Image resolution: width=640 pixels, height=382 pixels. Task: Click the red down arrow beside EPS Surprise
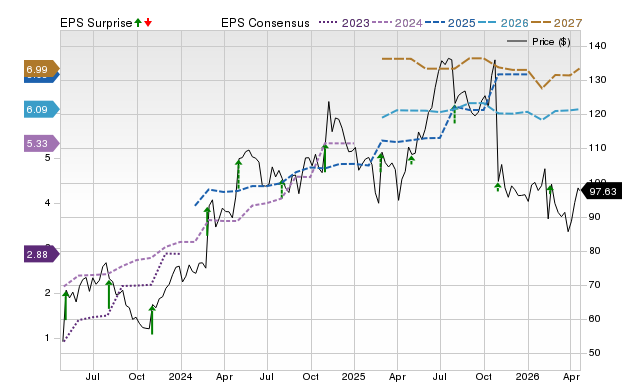pos(148,23)
